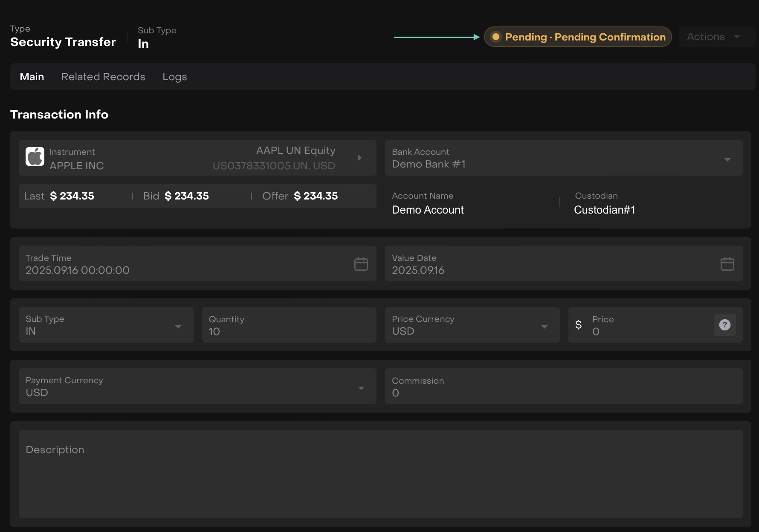Open the Logs tab

coord(174,77)
